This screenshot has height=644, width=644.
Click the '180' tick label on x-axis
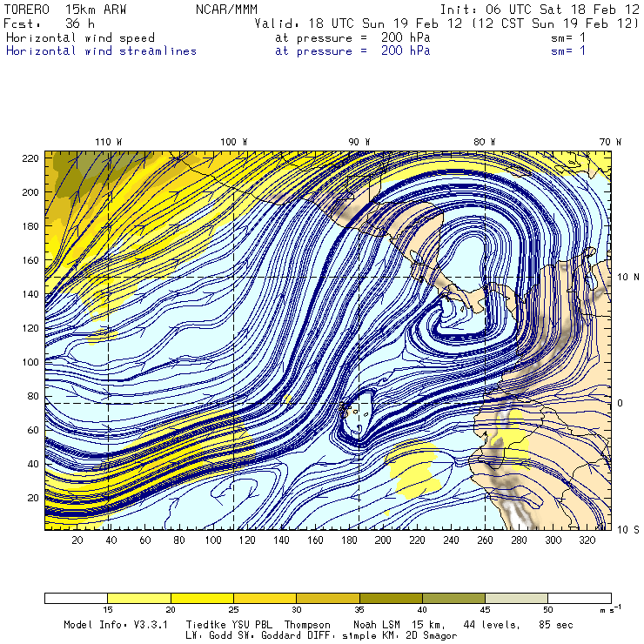[x=349, y=540]
